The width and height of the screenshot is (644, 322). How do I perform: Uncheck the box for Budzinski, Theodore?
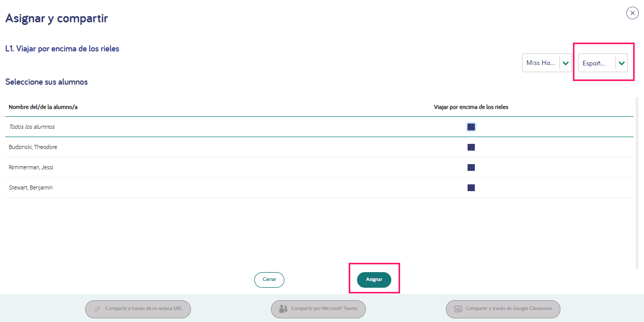click(x=471, y=147)
